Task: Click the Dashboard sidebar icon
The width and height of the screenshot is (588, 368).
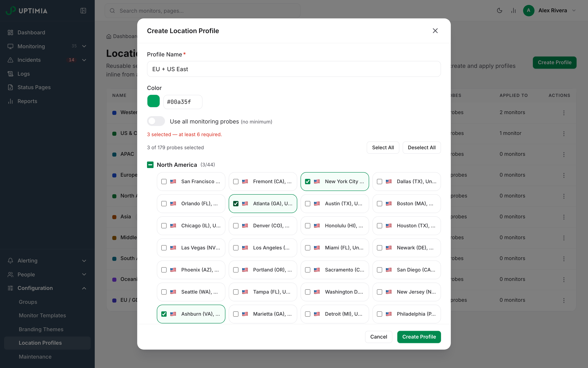Action: (x=10, y=32)
